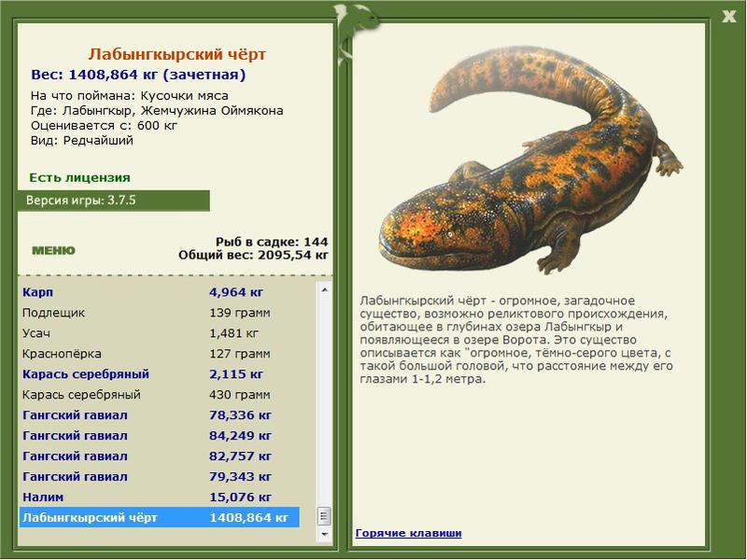
Task: Click the fish list scroll down arrow
Action: [324, 534]
